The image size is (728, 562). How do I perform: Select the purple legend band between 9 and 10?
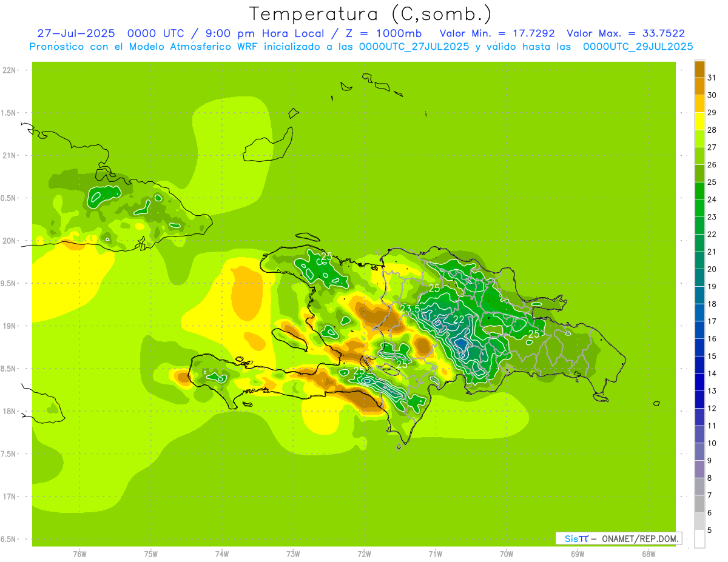(x=699, y=452)
